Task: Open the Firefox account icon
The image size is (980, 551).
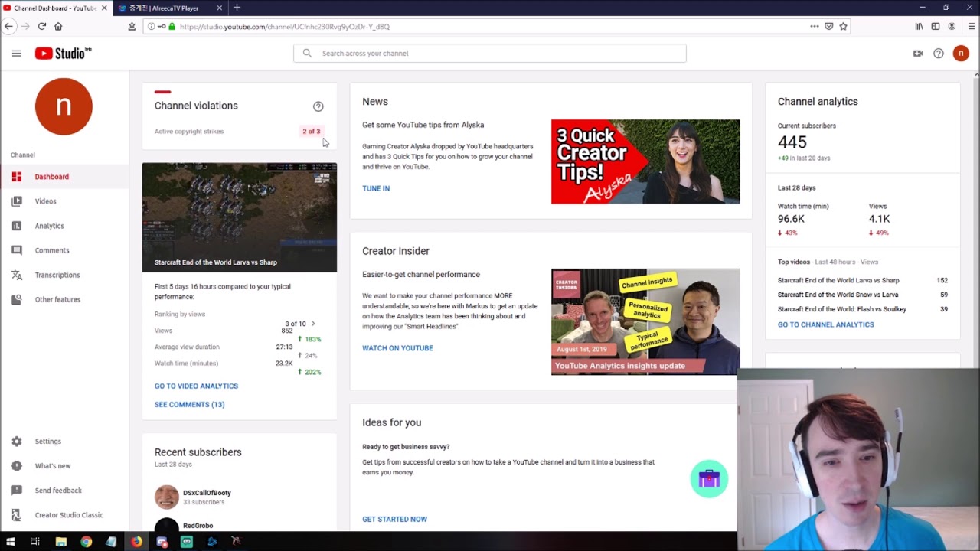Action: point(952,26)
